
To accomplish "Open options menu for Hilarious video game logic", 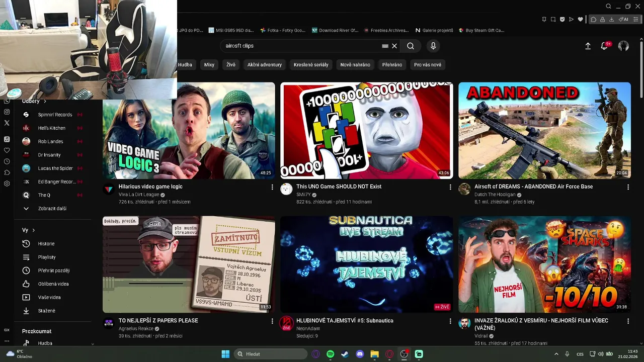I will pos(272,187).
